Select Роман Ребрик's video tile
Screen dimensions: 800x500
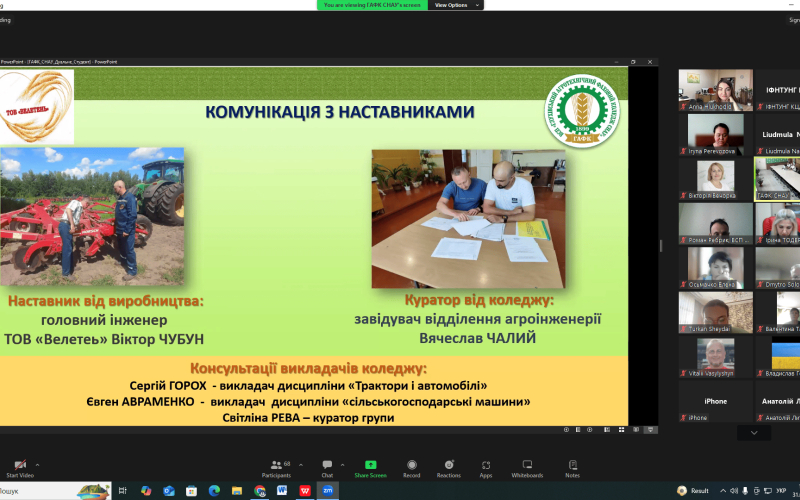[x=715, y=223]
